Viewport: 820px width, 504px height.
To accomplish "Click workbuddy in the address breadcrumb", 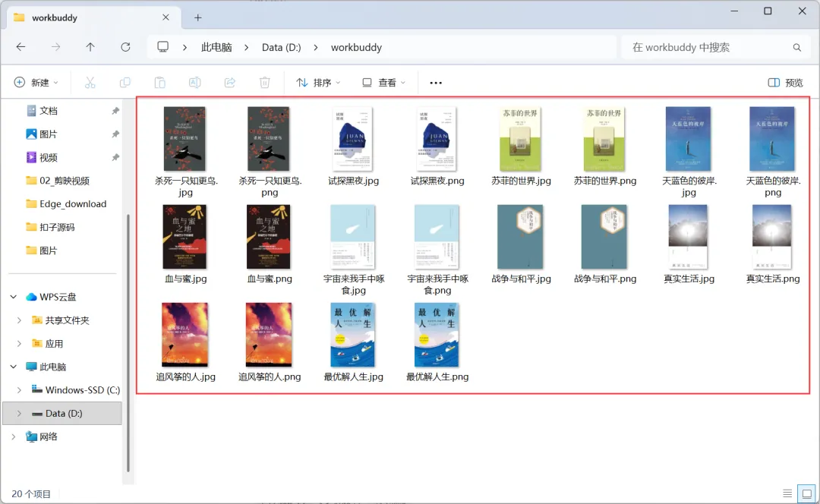I will [356, 48].
